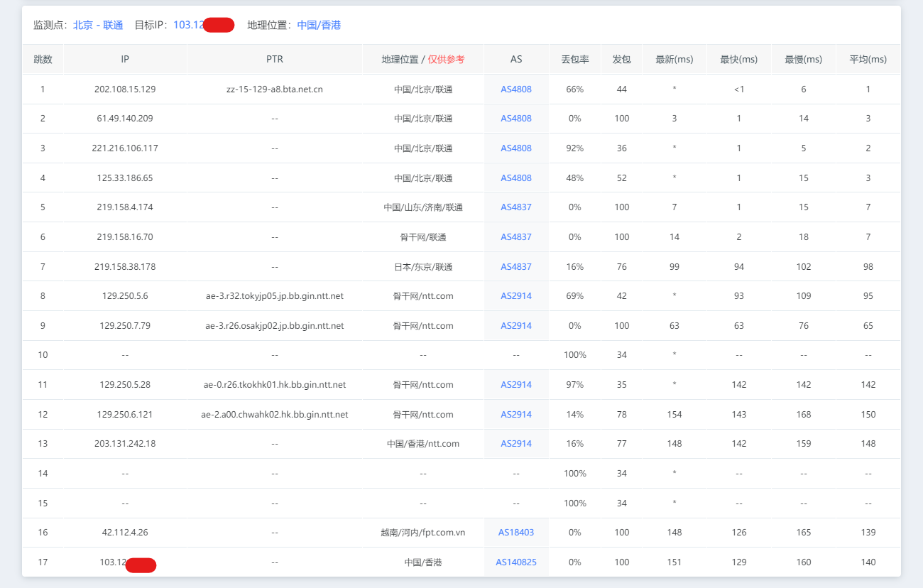
Task: Select IP cell 42.112.4.26
Action: (125, 533)
